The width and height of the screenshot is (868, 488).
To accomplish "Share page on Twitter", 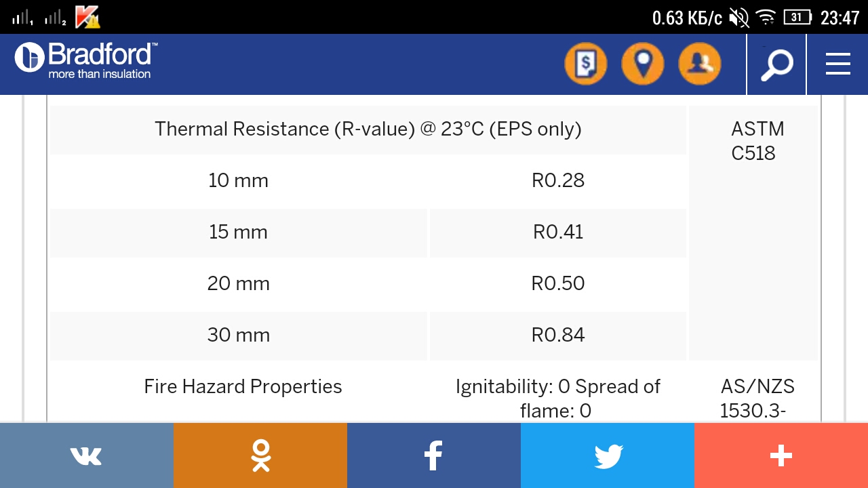I will 608,455.
